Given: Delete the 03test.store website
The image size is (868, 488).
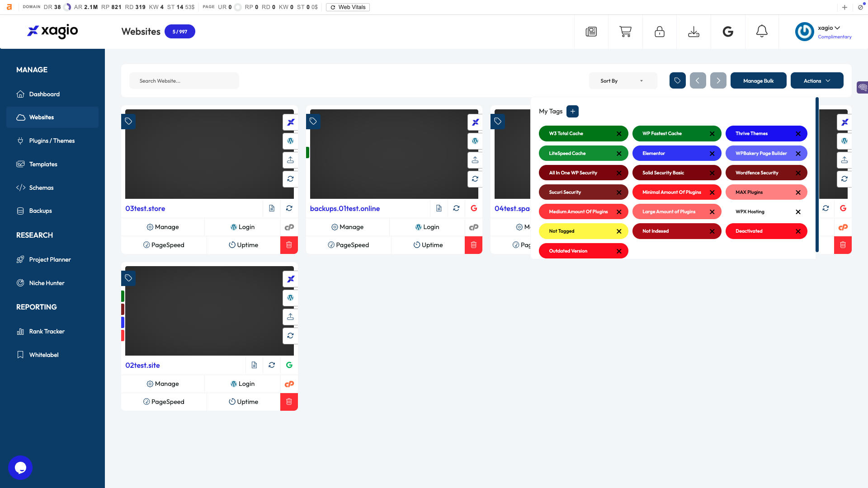Looking at the screenshot, I should point(289,245).
